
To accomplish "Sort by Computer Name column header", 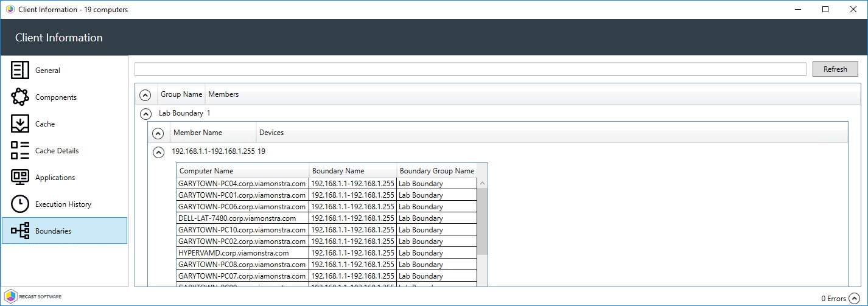I will point(243,170).
